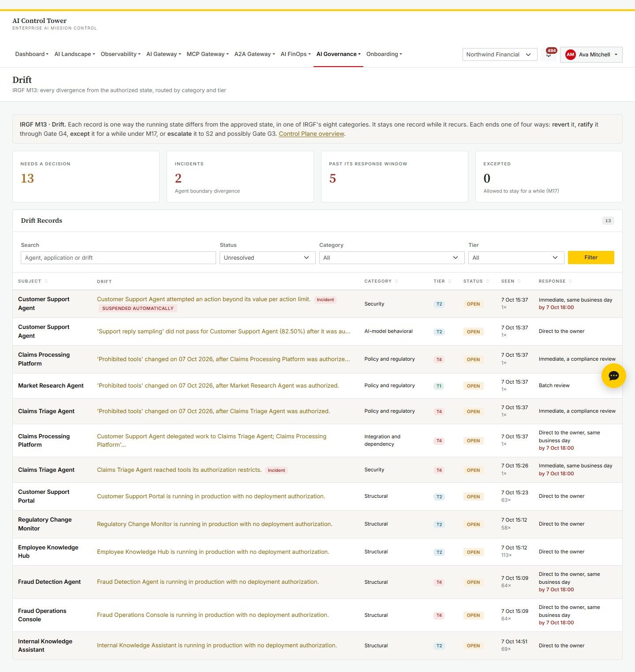Open the AI FinOps menu
This screenshot has height=672, width=635.
point(295,54)
